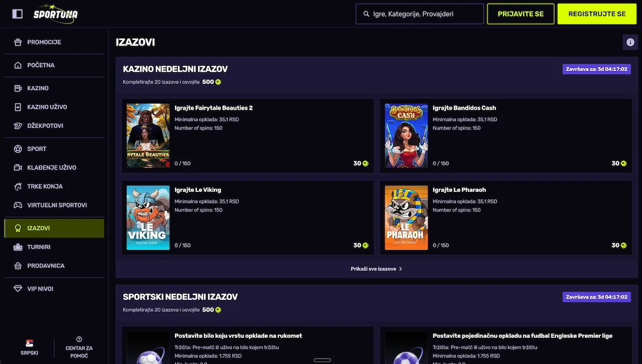Click the Prijavite se button
The width and height of the screenshot is (642, 364).
click(521, 14)
